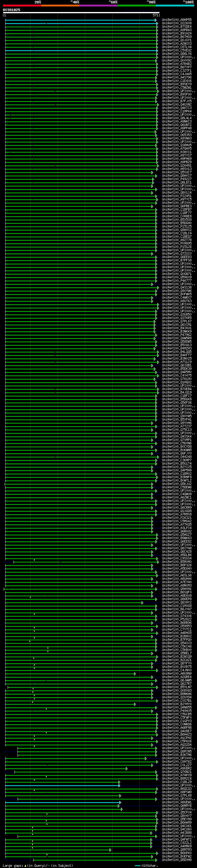Click hit label UniRef100_Q56FG6
Screen dimensions: 197x868
coord(177,402)
